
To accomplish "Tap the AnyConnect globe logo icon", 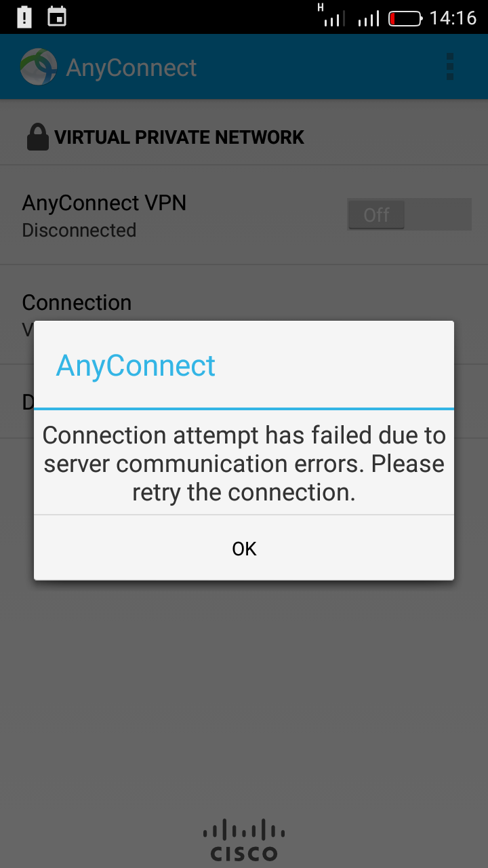I will pyautogui.click(x=39, y=67).
